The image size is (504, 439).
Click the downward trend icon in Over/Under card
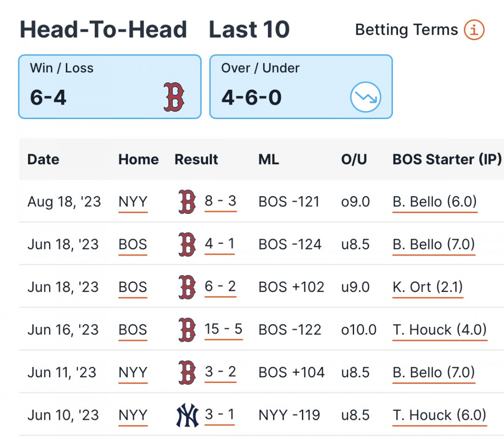[x=365, y=97]
